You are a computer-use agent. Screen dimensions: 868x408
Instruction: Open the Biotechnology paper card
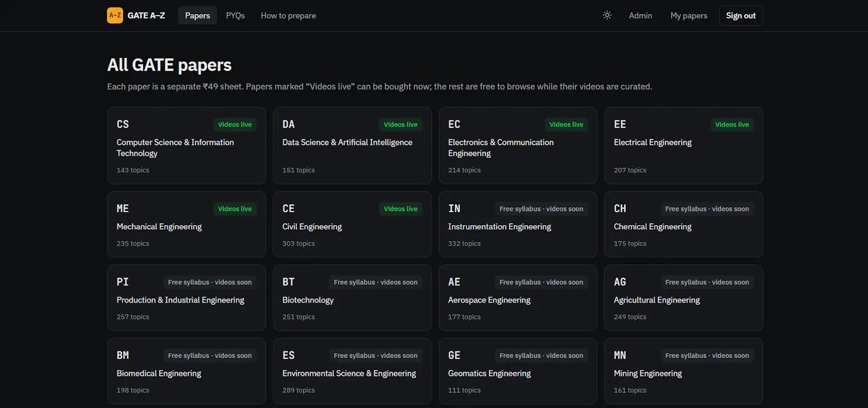point(352,297)
